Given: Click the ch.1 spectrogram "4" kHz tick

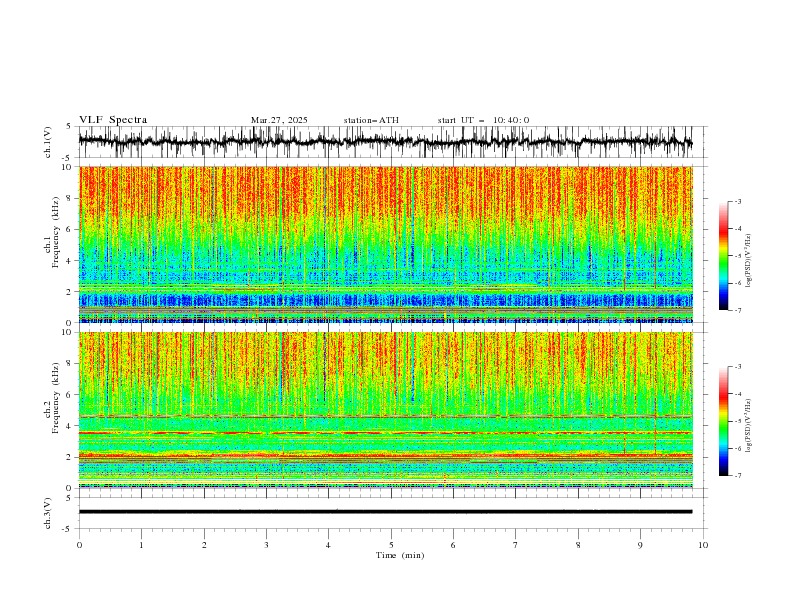Looking at the screenshot, I should tap(71, 261).
